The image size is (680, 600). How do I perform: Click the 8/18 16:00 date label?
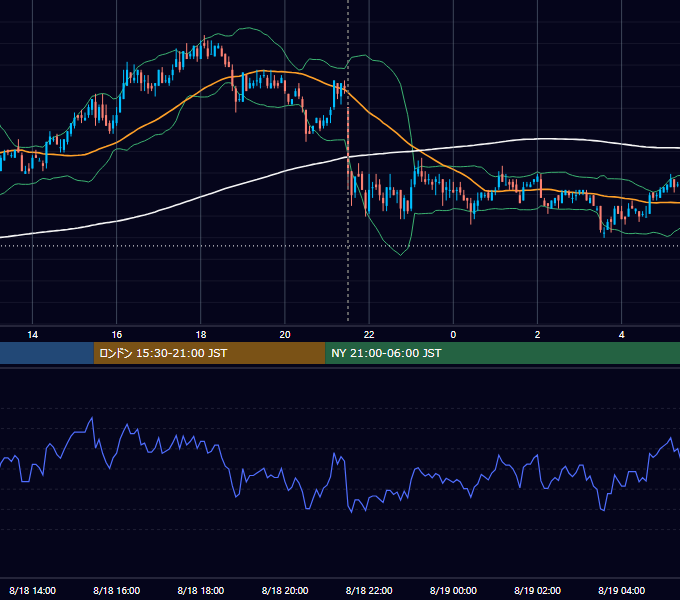tap(117, 591)
